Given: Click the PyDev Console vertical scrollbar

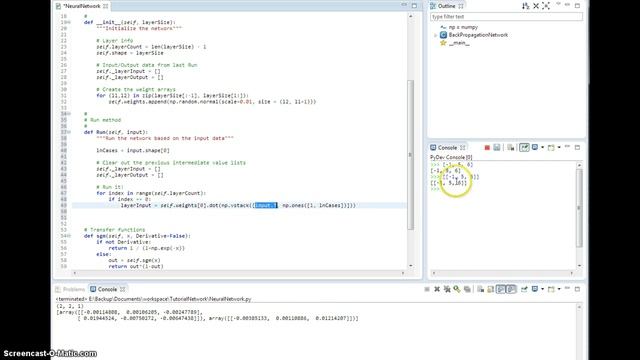Looking at the screenshot, I should pos(579,207).
